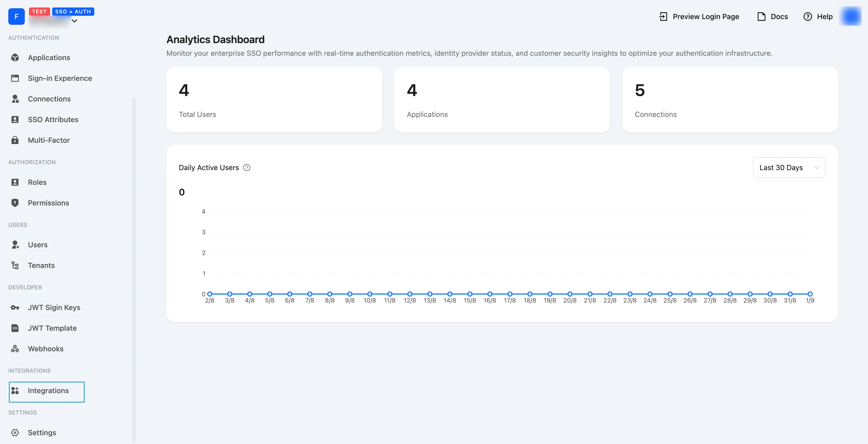Expand the workspace switcher chevron
The image size is (868, 444).
[74, 21]
